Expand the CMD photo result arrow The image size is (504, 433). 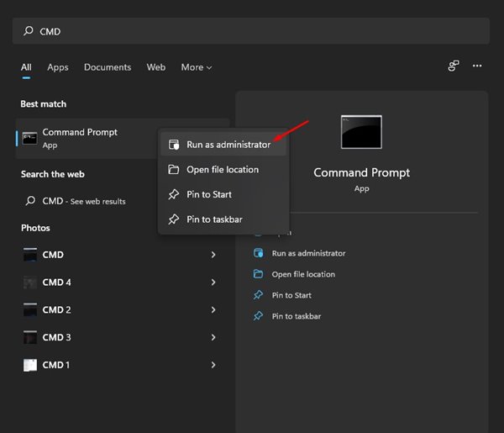213,255
